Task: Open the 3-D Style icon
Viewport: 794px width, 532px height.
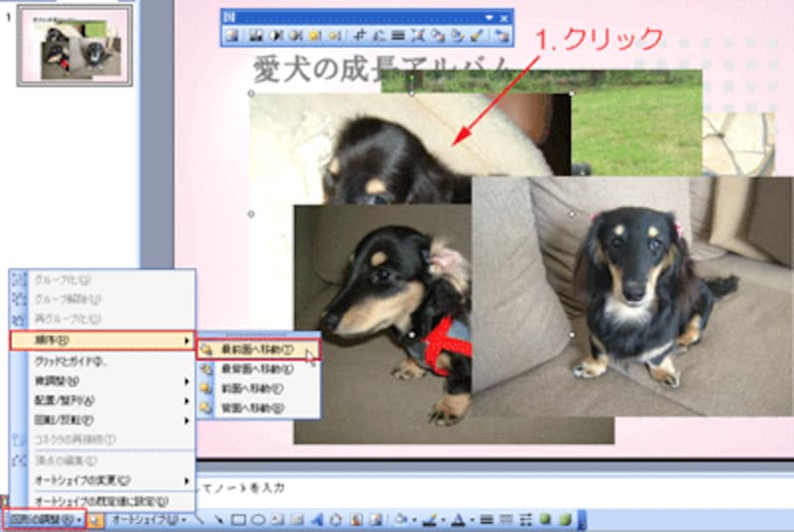Action: (x=565, y=520)
